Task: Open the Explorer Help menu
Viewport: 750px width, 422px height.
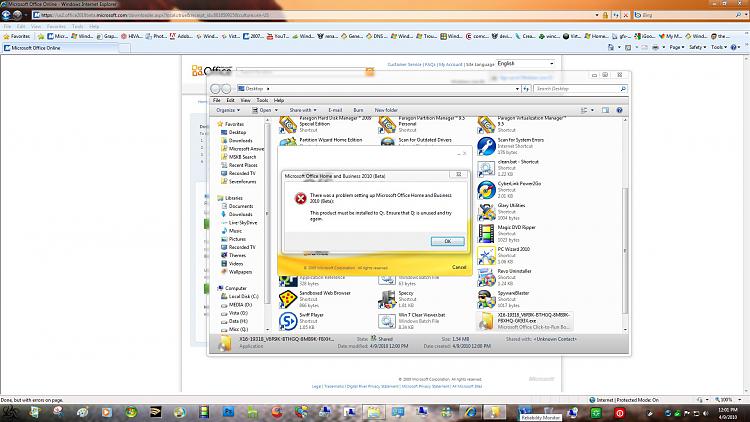Action: [x=279, y=100]
